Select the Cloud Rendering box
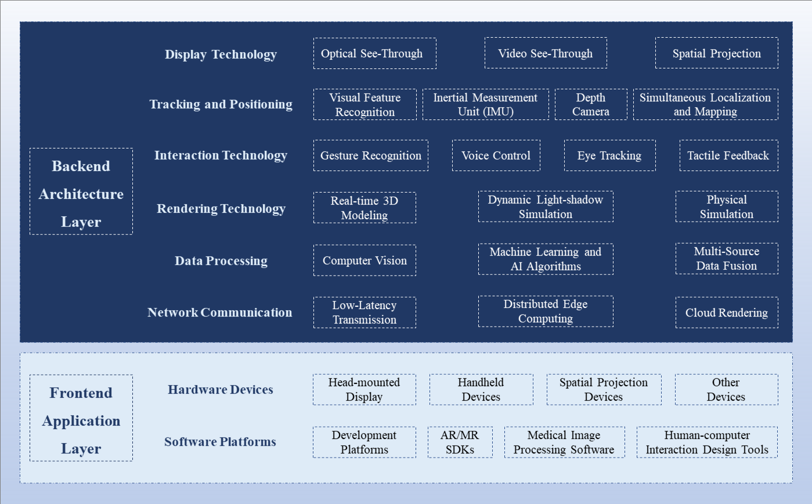 [727, 313]
